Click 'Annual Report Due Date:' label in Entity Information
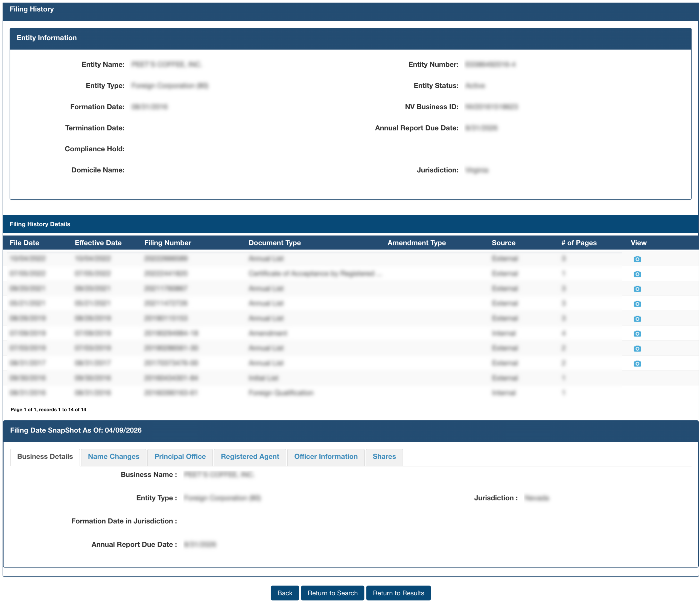Viewport: 700px width, 609px height. 416,128
